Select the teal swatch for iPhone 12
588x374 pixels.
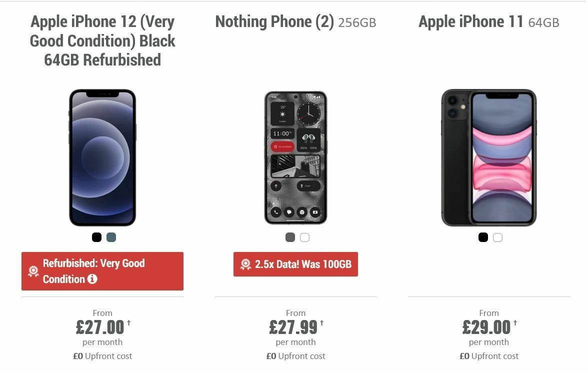(x=110, y=237)
